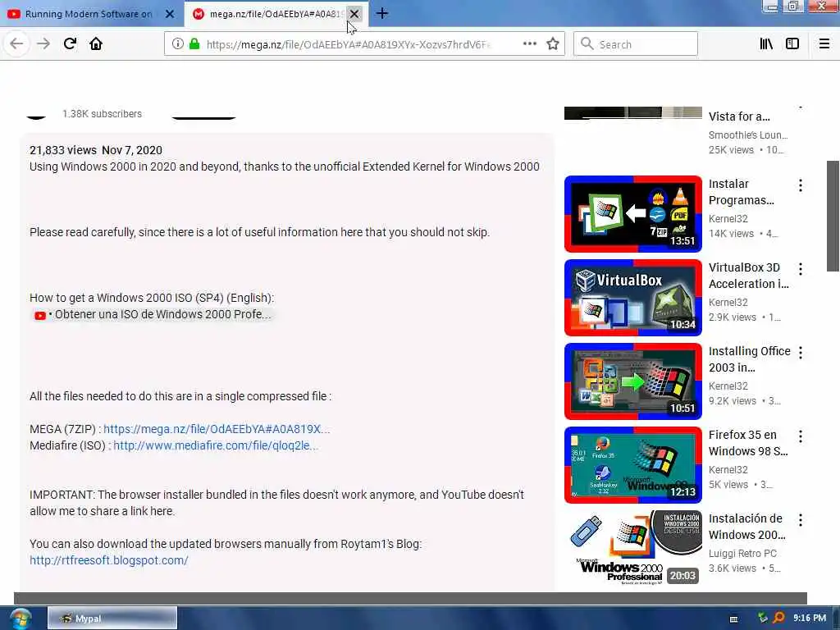Open Firefox 35 en Windows 98 thumbnail

coord(632,464)
